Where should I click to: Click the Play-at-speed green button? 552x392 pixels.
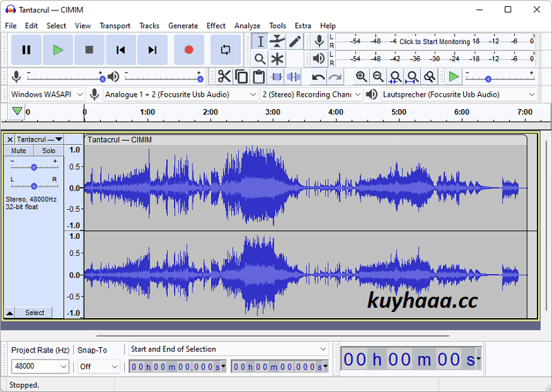click(454, 77)
